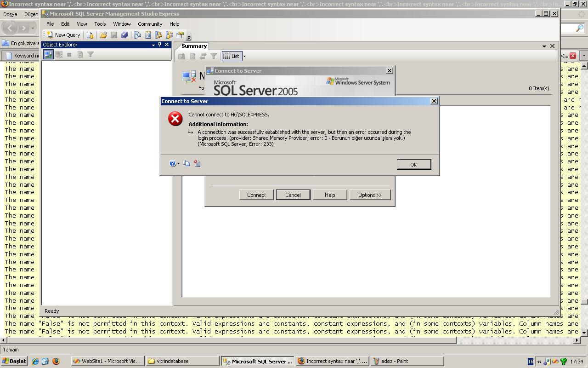Click the Template Explorer toolbar icon
This screenshot has height=368, width=588.
170,35
